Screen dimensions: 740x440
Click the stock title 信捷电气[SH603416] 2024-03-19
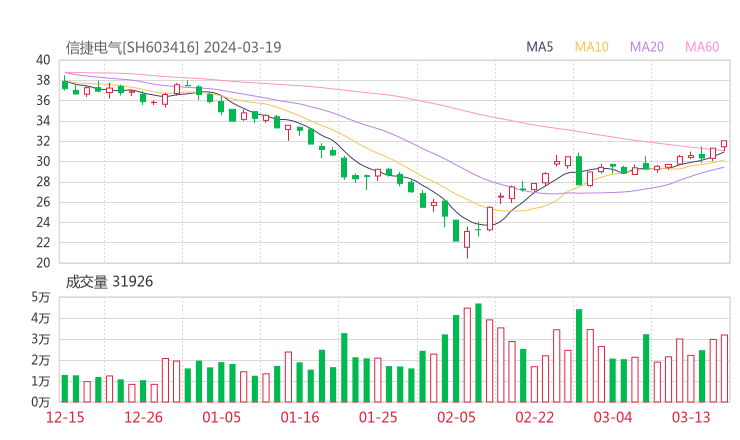[x=173, y=48]
